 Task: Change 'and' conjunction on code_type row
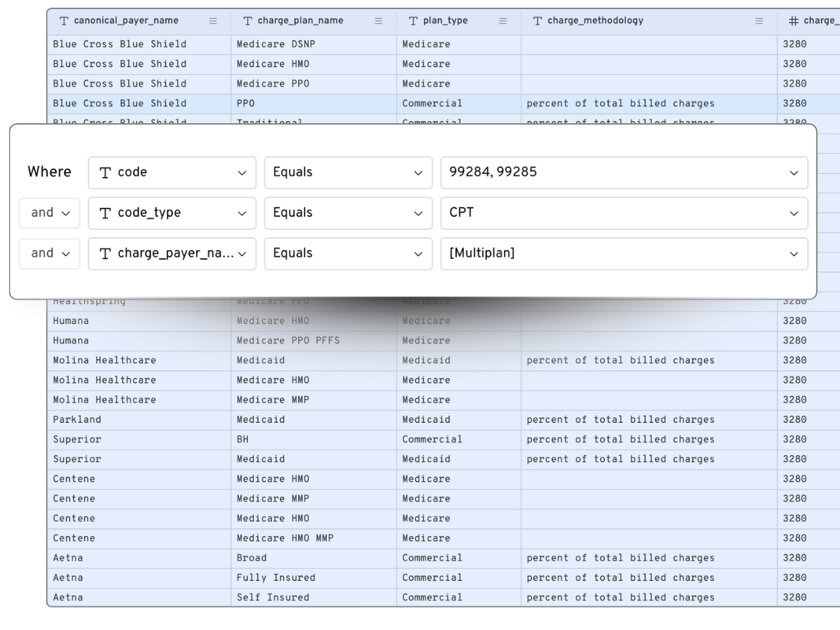coord(49,213)
